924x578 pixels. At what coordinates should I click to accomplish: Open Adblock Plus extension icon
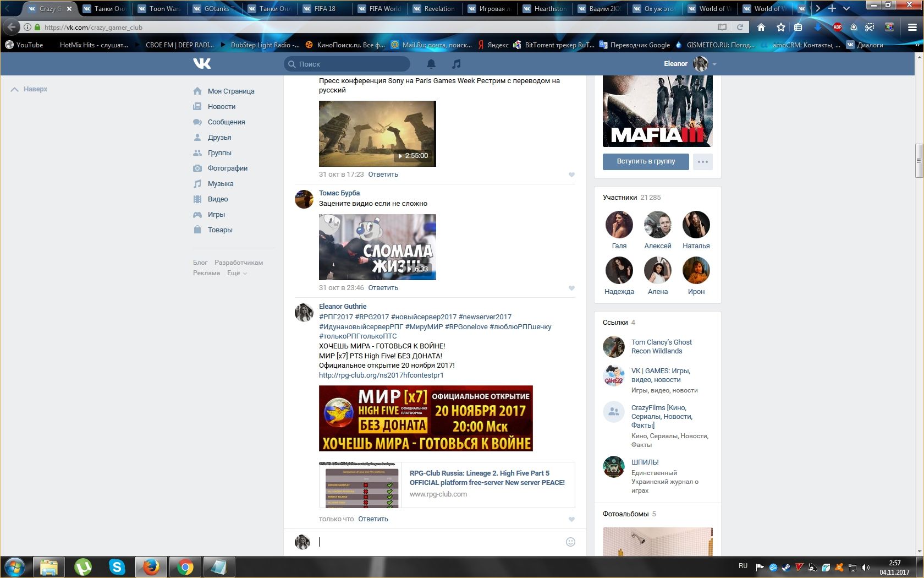[837, 27]
